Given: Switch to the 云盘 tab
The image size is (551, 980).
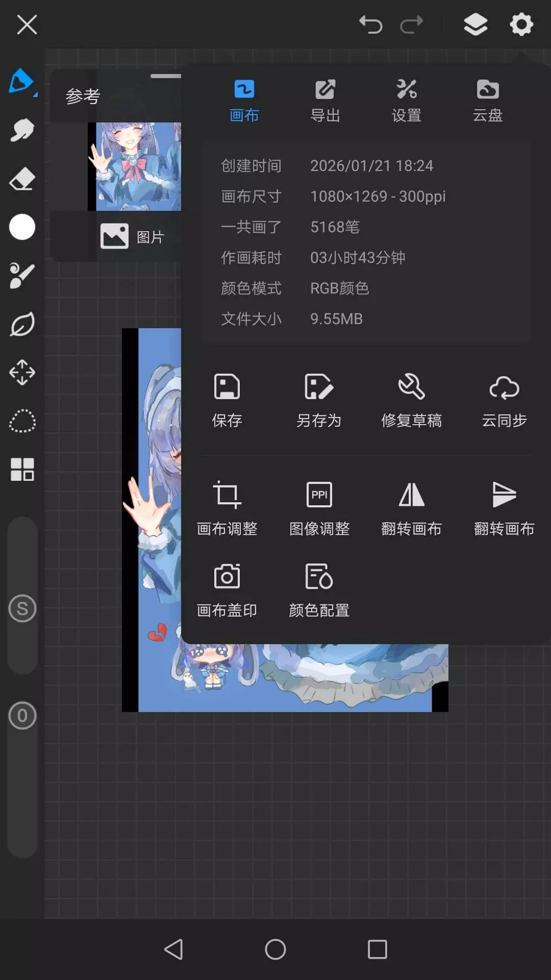Looking at the screenshot, I should click(488, 101).
